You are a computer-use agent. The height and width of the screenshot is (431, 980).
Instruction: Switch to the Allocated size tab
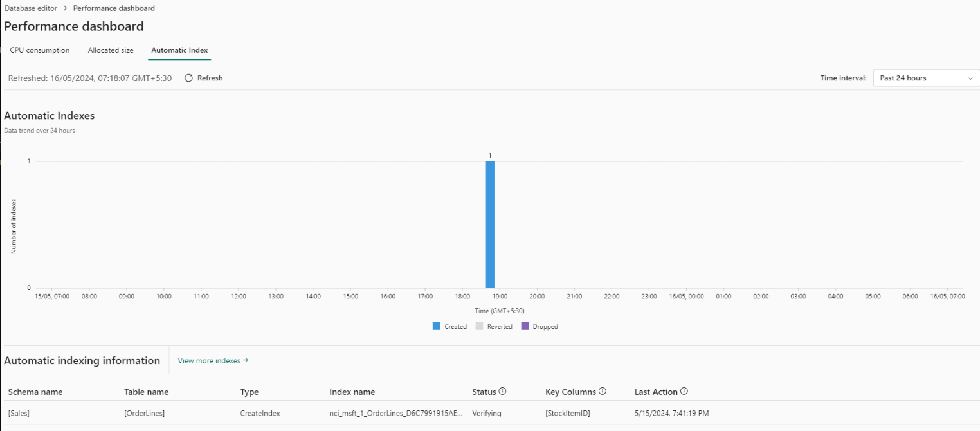pos(111,50)
